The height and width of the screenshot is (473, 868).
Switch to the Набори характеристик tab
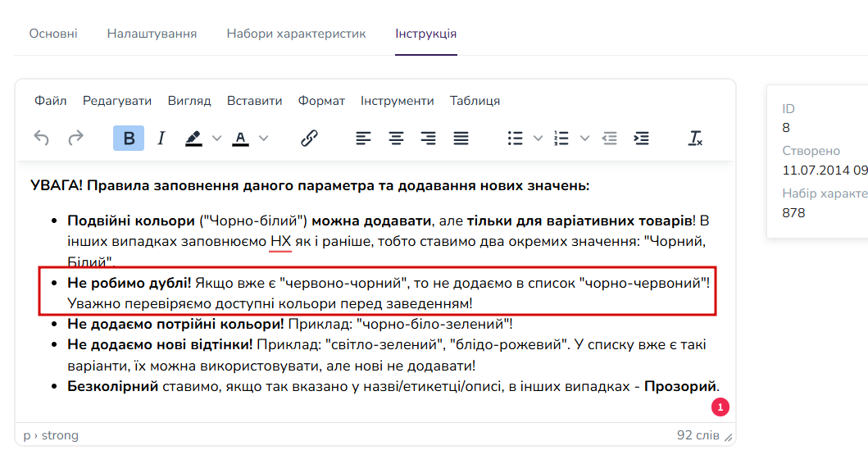pos(296,34)
